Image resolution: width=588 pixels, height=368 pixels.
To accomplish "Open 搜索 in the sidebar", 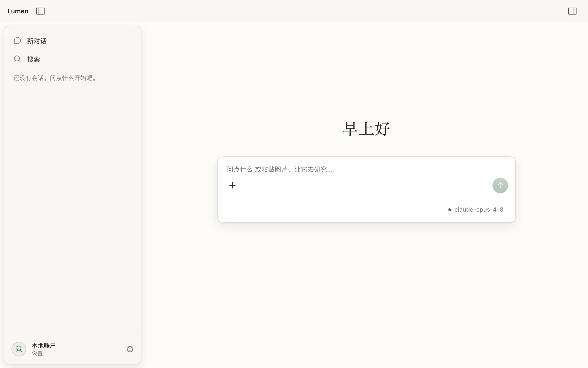I will coord(72,59).
